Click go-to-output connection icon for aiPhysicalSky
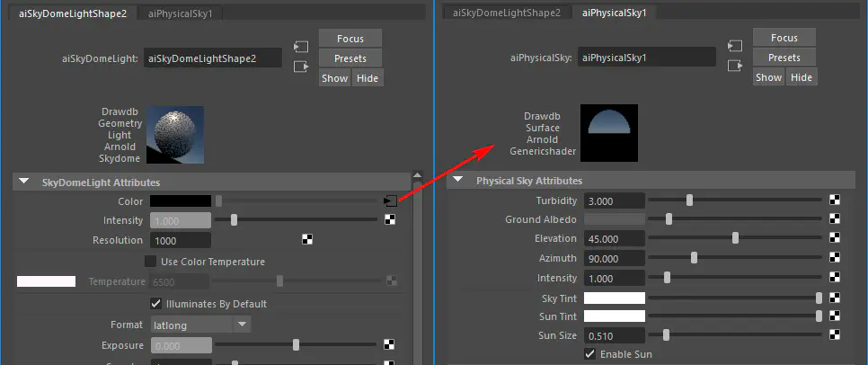The height and width of the screenshot is (365, 868). pos(735,66)
